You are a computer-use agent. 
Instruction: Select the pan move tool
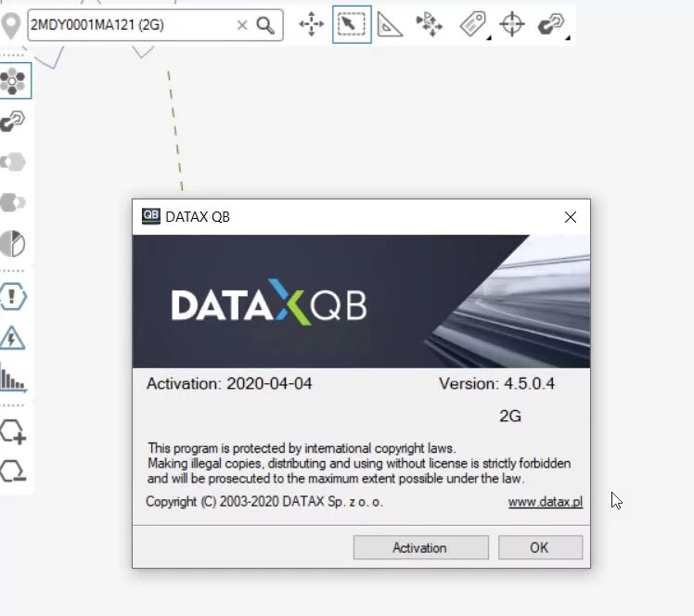[311, 24]
